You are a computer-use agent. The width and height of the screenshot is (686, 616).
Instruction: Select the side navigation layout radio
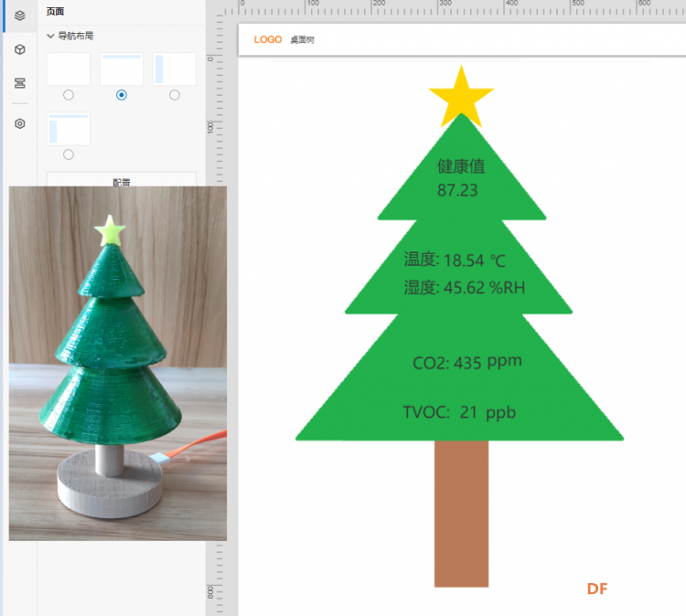pos(175,95)
